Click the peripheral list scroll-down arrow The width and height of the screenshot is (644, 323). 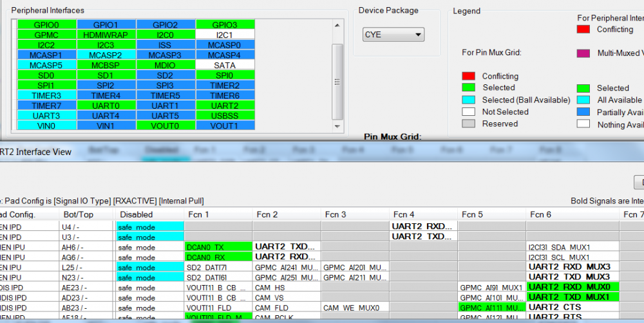coord(337,126)
